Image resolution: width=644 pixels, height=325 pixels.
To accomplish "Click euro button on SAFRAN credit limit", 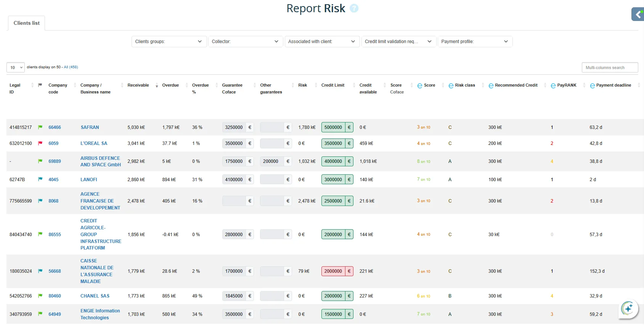I will [349, 127].
